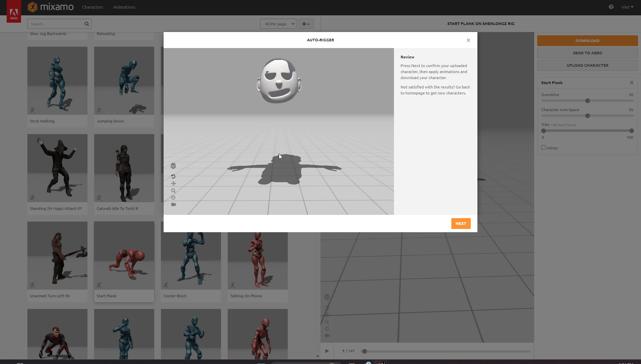
Task: Click power reset icon in Auto-Rigger viewport
Action: pyautogui.click(x=173, y=198)
